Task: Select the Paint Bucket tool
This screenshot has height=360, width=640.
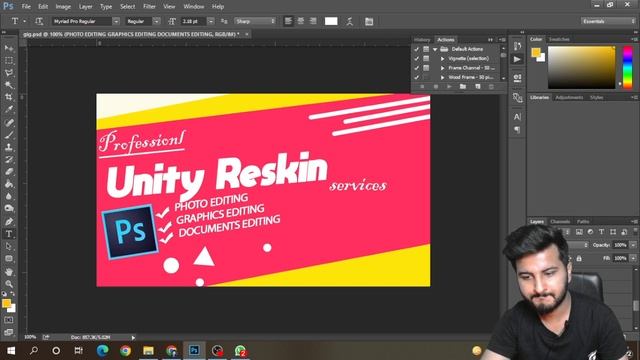Action: coord(9,184)
